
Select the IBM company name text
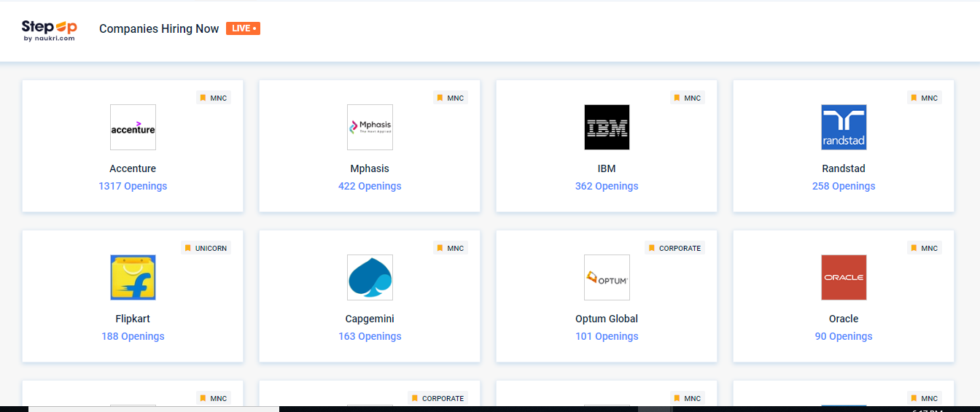pos(607,168)
